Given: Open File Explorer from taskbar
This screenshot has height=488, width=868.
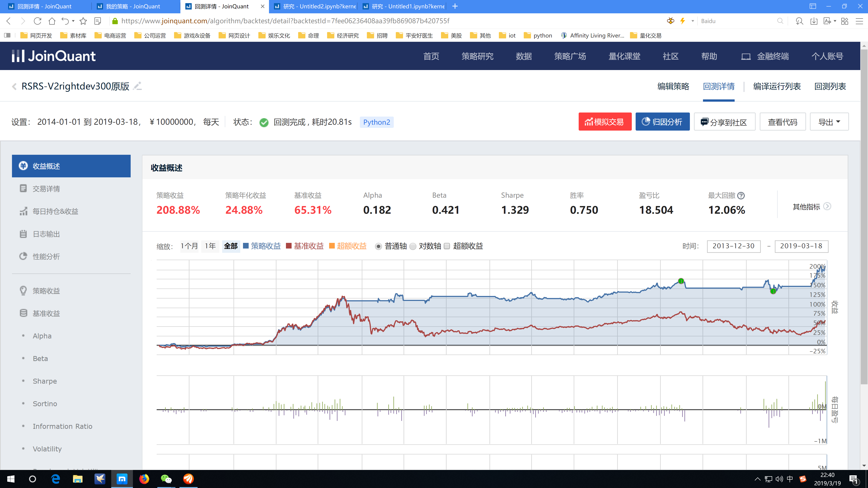Looking at the screenshot, I should click(78, 479).
